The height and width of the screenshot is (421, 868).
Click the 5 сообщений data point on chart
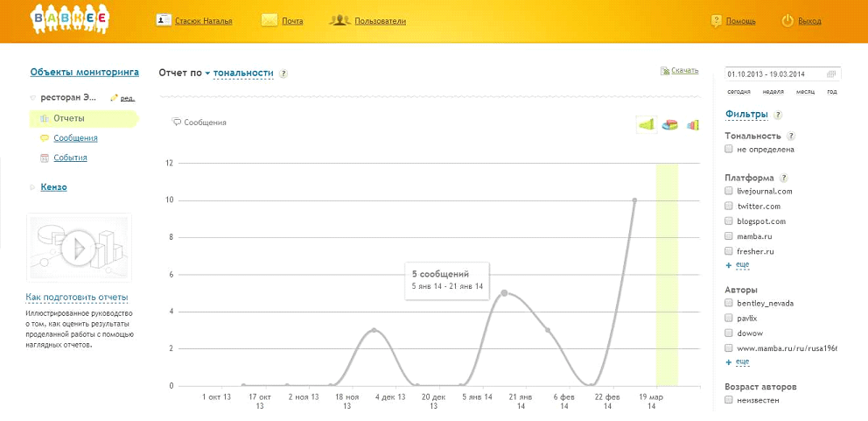click(504, 292)
